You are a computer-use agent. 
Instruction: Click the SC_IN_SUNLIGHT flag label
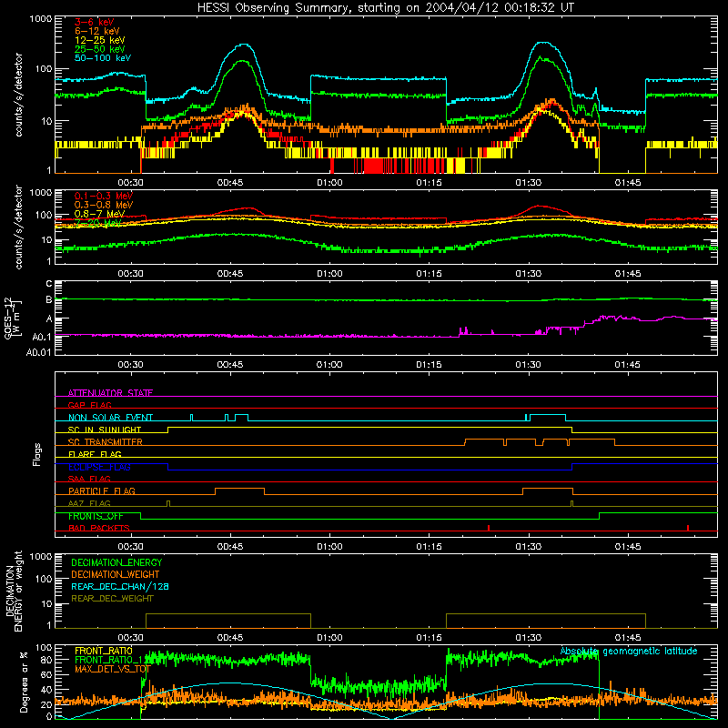pyautogui.click(x=105, y=430)
